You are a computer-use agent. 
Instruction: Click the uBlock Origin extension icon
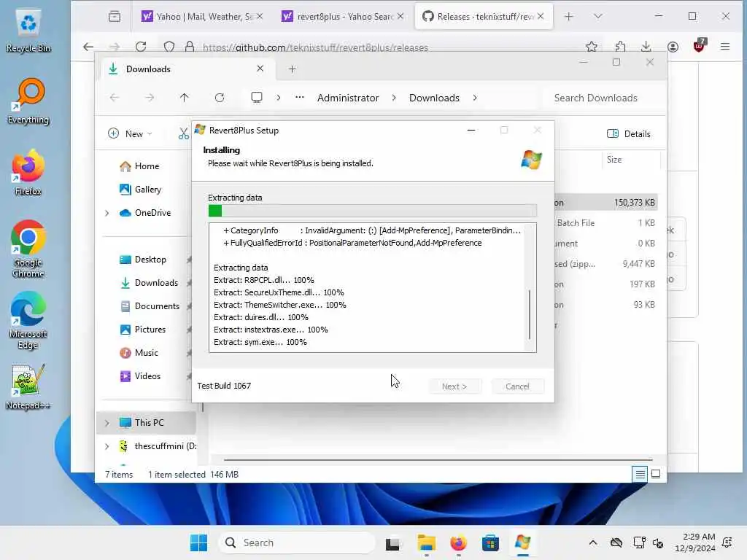point(700,45)
